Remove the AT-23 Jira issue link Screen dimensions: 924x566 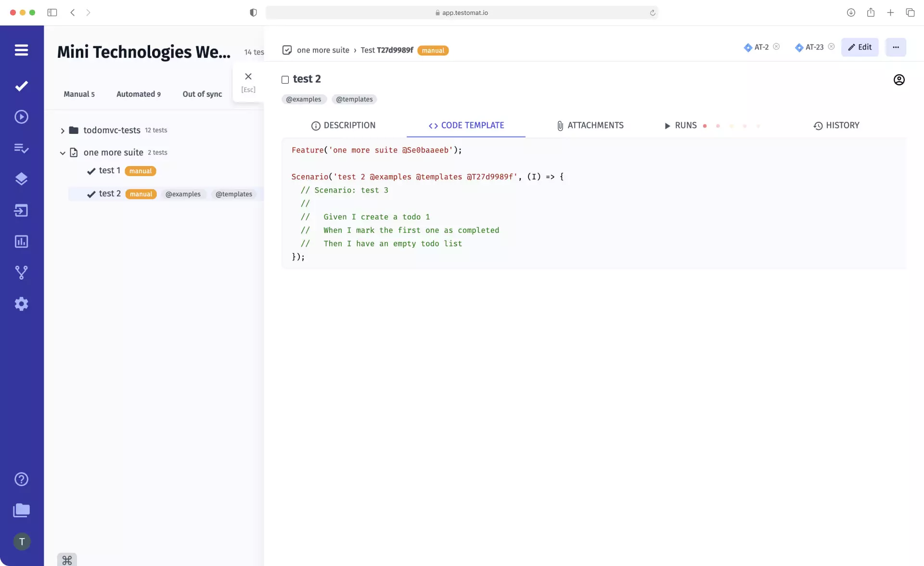click(832, 46)
